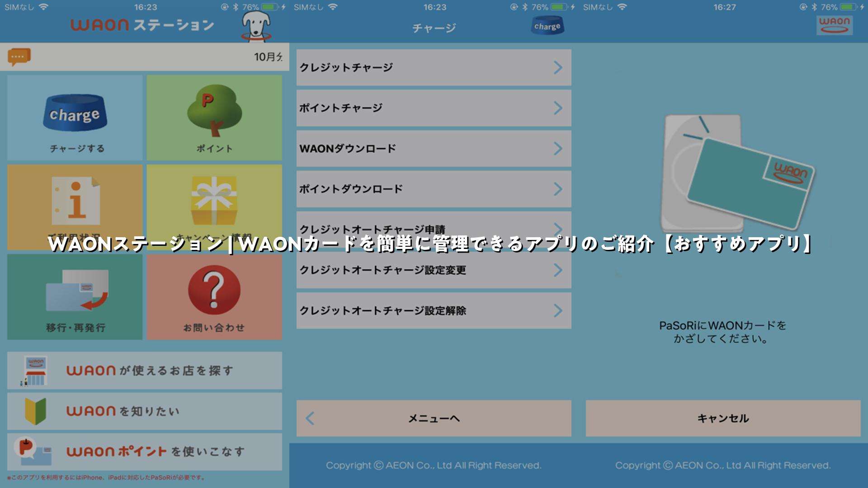Select ポイントダウンロード menu row

pyautogui.click(x=434, y=189)
